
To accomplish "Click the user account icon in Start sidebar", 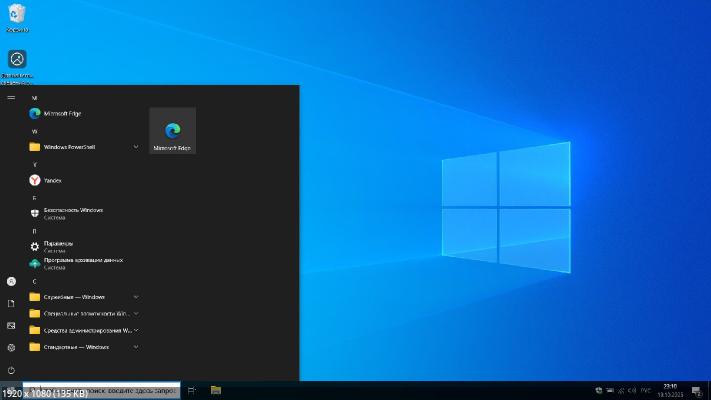I will [11, 282].
